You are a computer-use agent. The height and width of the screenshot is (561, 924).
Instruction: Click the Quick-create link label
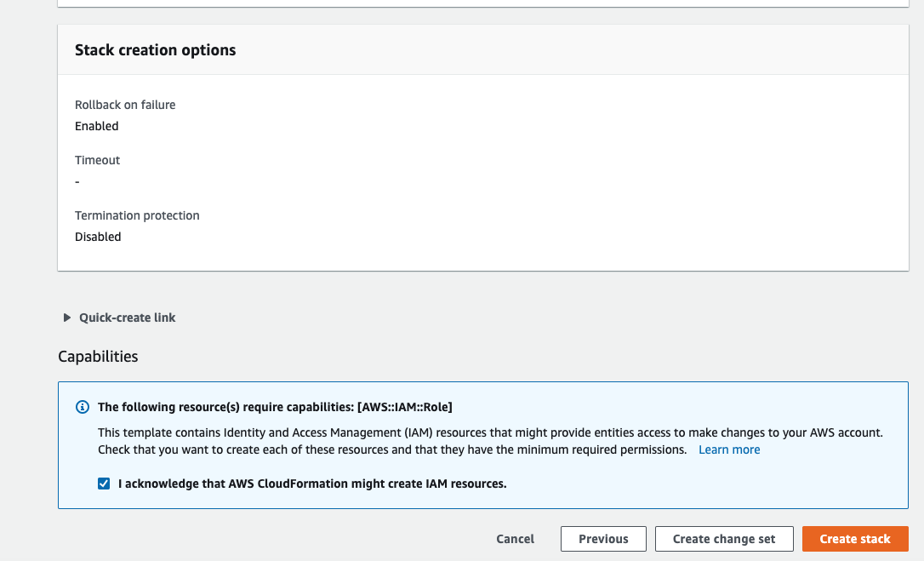128,318
